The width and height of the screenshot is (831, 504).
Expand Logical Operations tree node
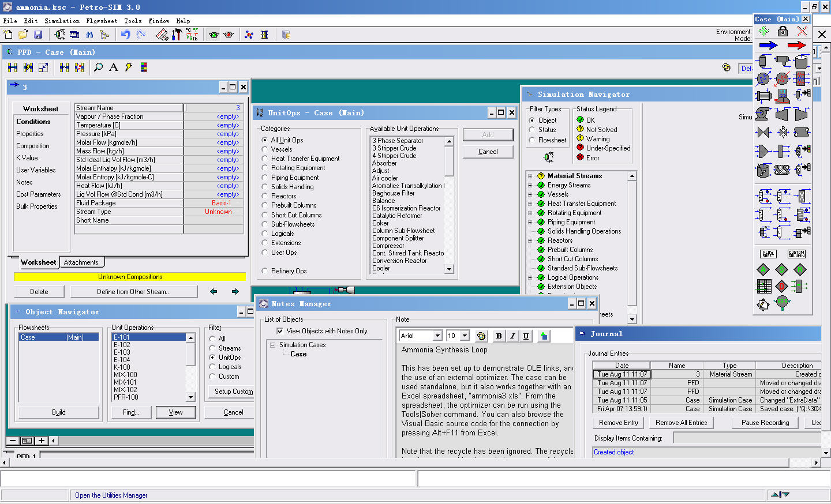[530, 277]
